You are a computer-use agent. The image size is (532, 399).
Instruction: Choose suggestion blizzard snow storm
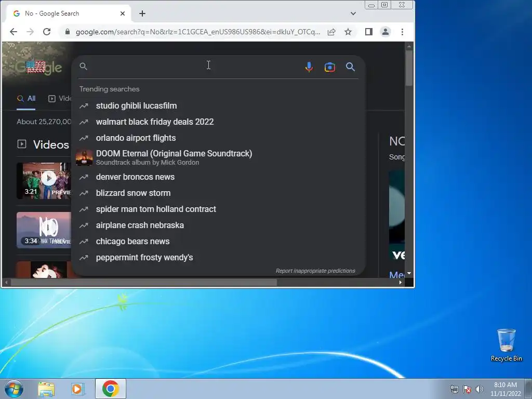[x=218, y=193]
